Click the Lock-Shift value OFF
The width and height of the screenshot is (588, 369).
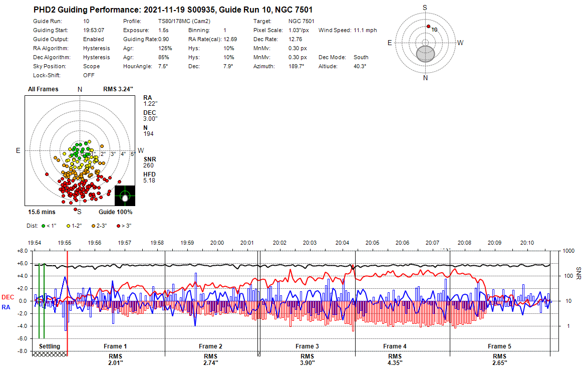[x=89, y=75]
